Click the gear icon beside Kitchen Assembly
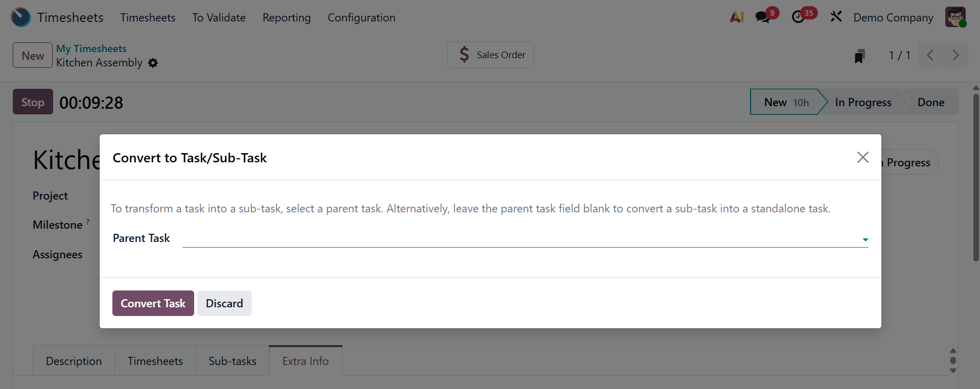This screenshot has width=980, height=389. click(x=153, y=63)
